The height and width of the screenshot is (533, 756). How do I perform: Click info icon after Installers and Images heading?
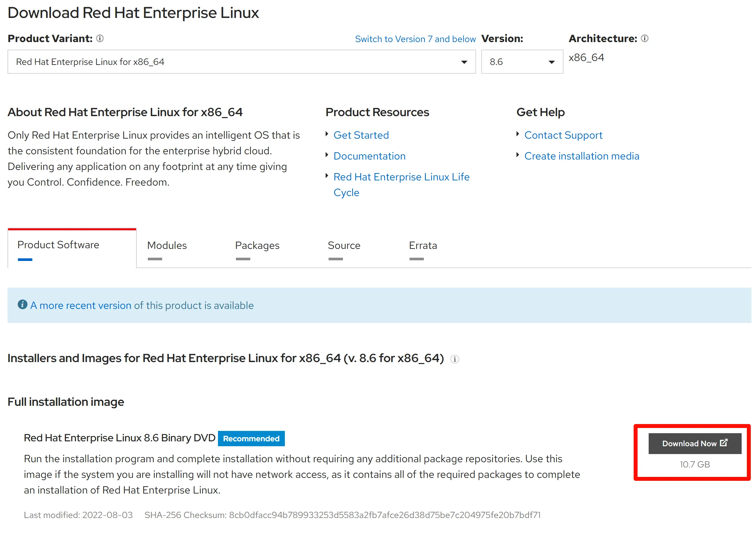pos(455,359)
